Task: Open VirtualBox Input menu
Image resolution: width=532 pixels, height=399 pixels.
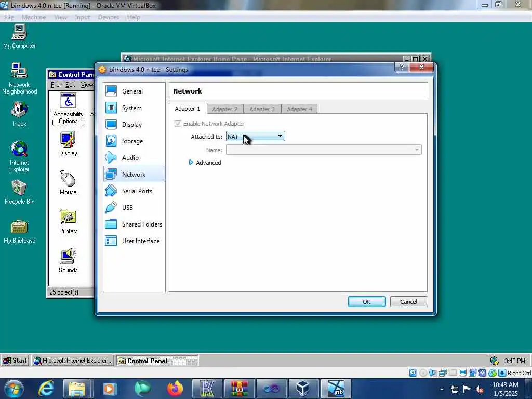Action: (x=82, y=17)
